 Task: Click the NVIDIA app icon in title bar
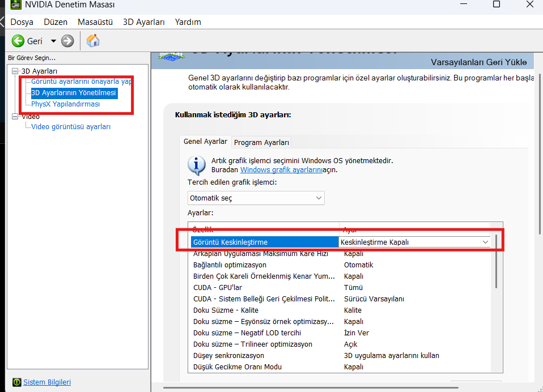click(x=16, y=5)
